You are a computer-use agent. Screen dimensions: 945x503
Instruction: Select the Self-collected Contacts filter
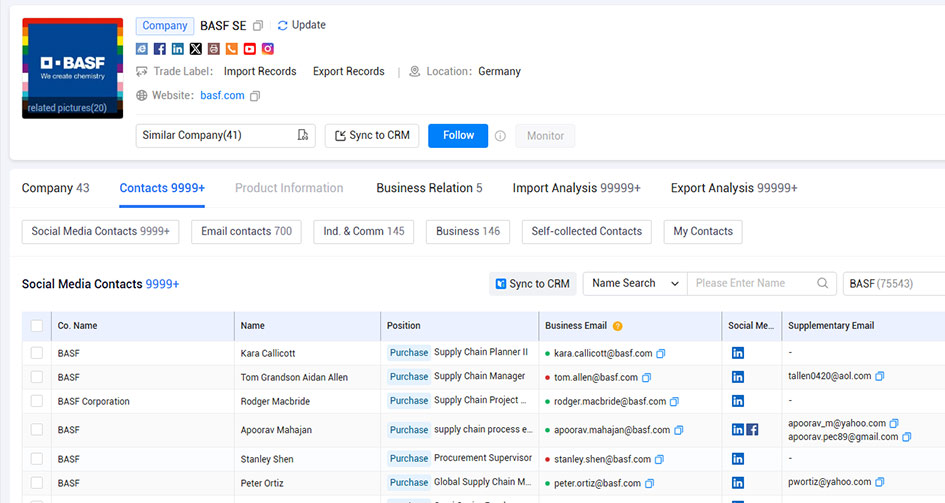[586, 232]
